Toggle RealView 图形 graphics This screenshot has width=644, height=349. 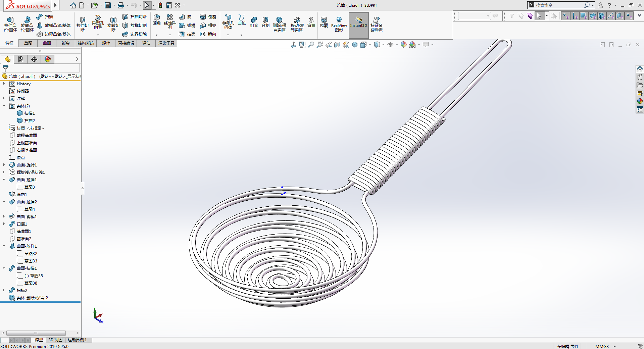pos(339,24)
